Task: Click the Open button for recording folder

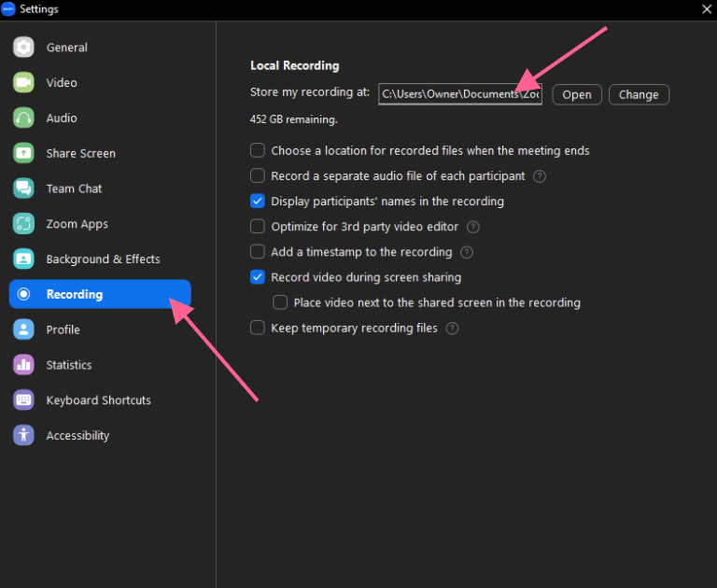Action: [x=577, y=94]
